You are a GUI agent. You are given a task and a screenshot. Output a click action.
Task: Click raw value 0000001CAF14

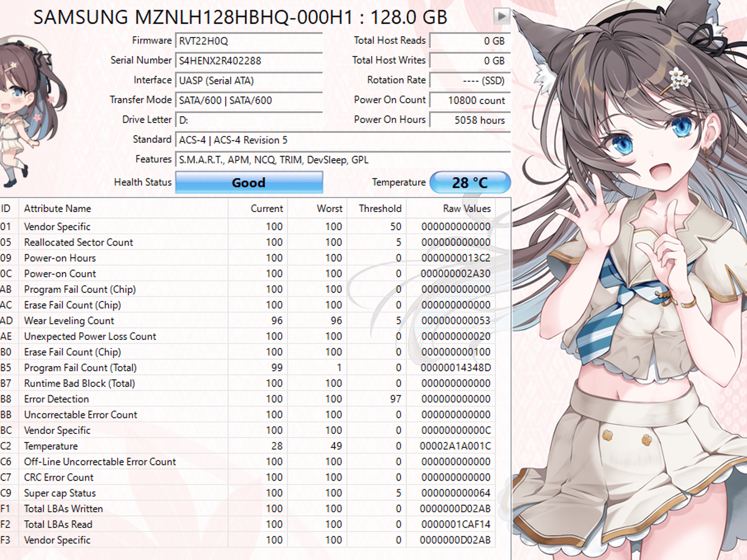(x=456, y=525)
